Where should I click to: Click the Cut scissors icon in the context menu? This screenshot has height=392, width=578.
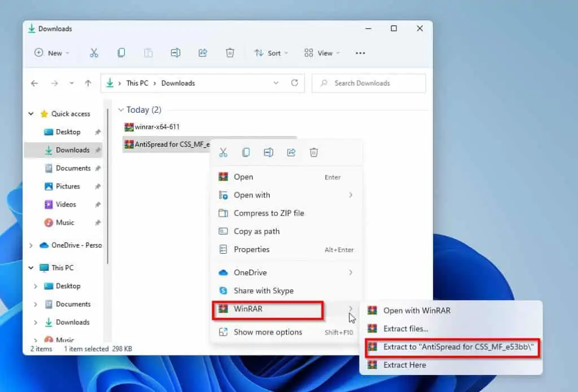224,152
